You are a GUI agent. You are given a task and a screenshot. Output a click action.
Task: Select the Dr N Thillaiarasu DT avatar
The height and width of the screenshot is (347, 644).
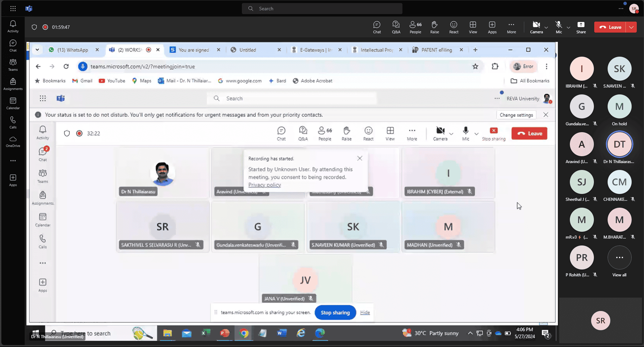pos(619,144)
